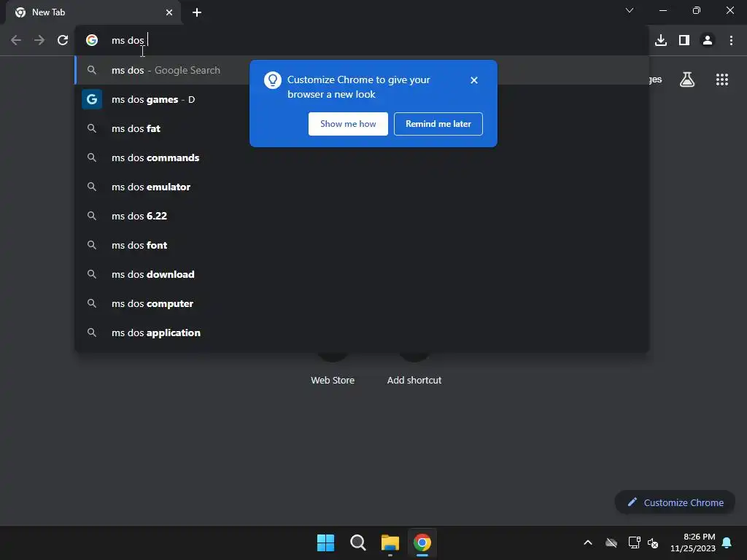Open the tab search chevron
This screenshot has width=747, height=560.
click(x=630, y=10)
